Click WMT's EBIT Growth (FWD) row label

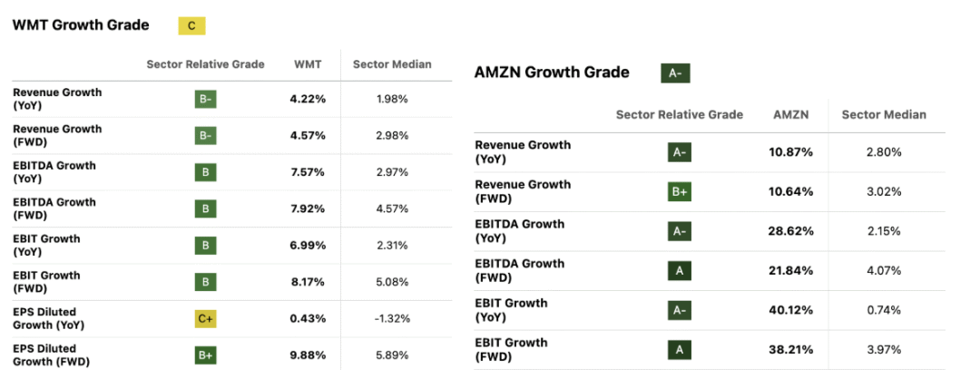46,281
